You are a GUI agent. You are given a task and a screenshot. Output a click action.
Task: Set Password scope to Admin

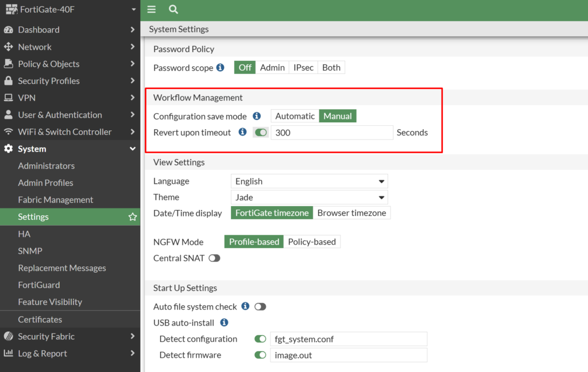coord(272,68)
